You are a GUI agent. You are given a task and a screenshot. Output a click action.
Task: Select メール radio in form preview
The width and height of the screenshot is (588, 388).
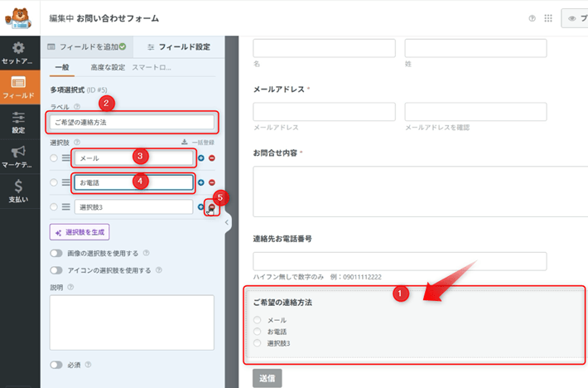(x=257, y=320)
